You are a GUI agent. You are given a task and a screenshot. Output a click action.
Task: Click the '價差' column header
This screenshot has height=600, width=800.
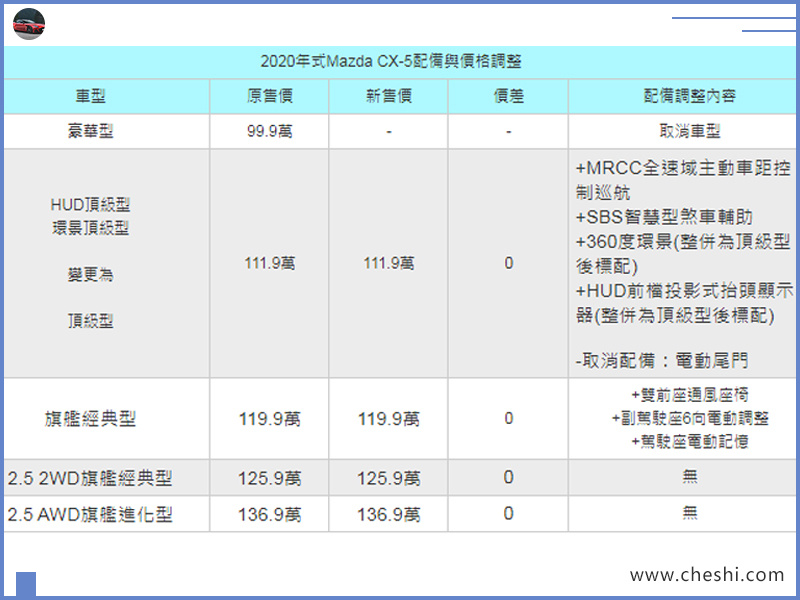[509, 96]
